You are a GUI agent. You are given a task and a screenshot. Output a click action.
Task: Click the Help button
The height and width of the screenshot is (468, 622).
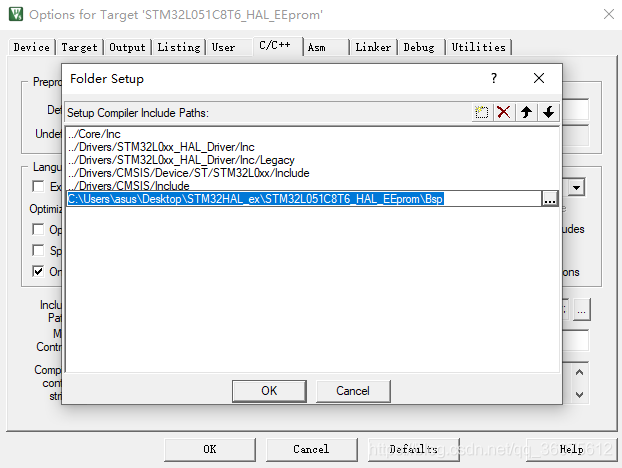(572, 449)
